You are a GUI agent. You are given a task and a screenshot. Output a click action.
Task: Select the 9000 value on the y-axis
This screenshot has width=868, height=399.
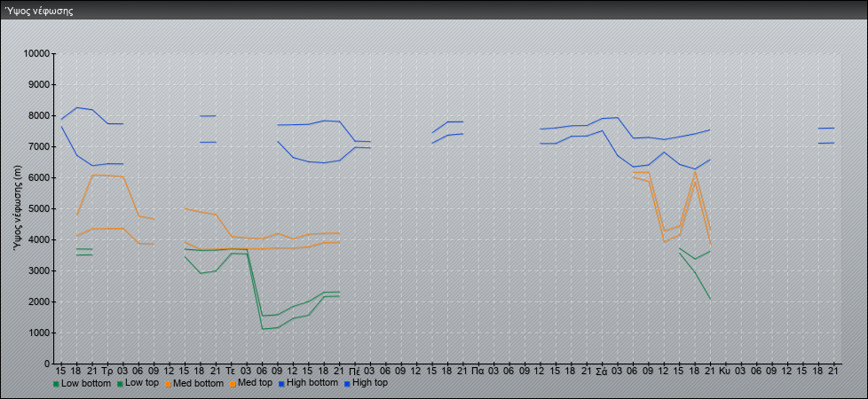click(39, 84)
